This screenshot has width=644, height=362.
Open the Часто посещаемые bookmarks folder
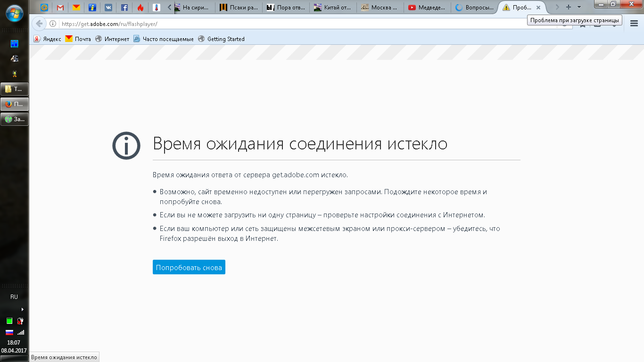tap(163, 39)
